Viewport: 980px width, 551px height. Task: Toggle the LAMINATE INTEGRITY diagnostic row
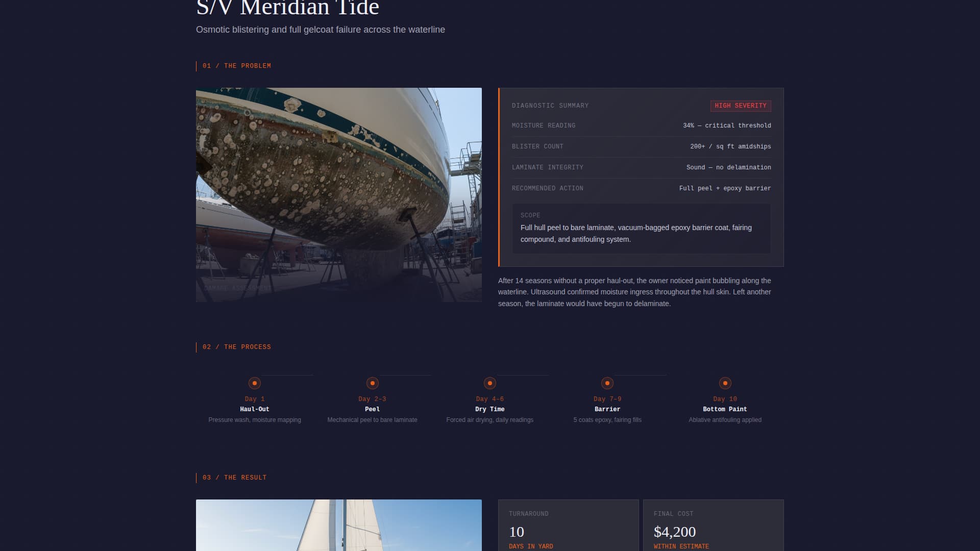641,167
